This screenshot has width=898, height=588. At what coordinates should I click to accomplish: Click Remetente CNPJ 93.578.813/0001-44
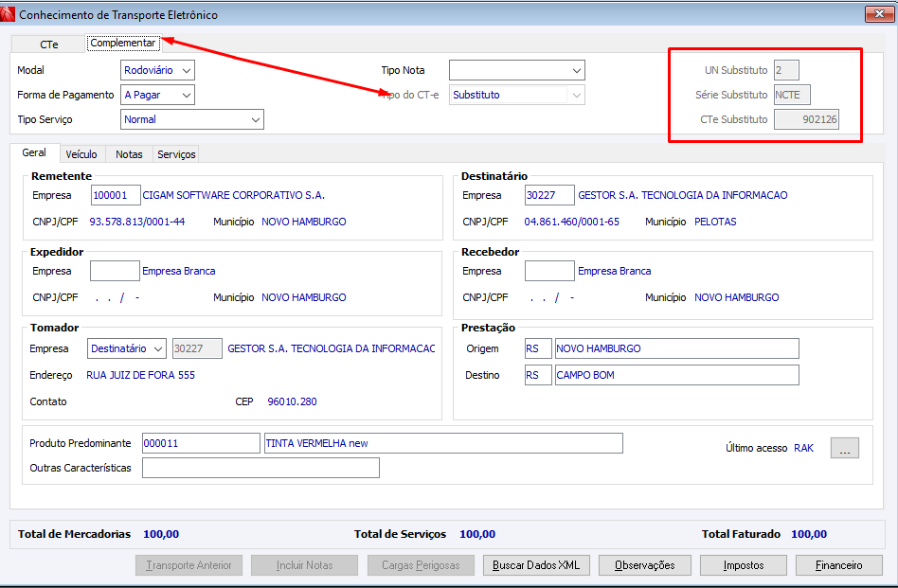pyautogui.click(x=137, y=222)
